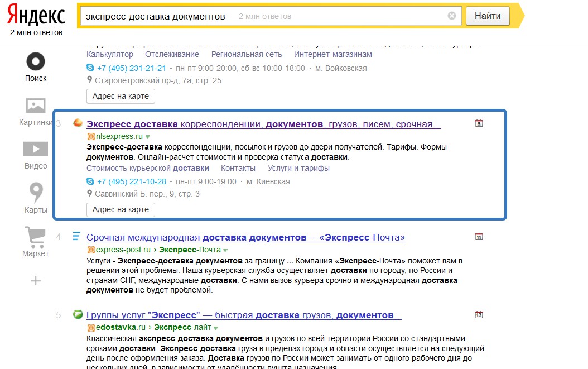Image resolution: width=588 pixels, height=369 pixels.
Task: Call phone number +7 (495) 231-21-21
Action: click(131, 68)
